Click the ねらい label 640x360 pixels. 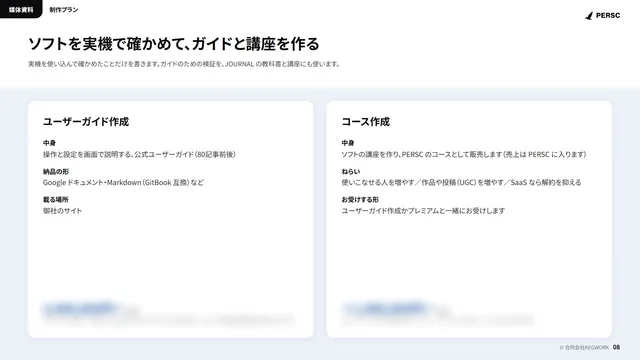coord(351,171)
